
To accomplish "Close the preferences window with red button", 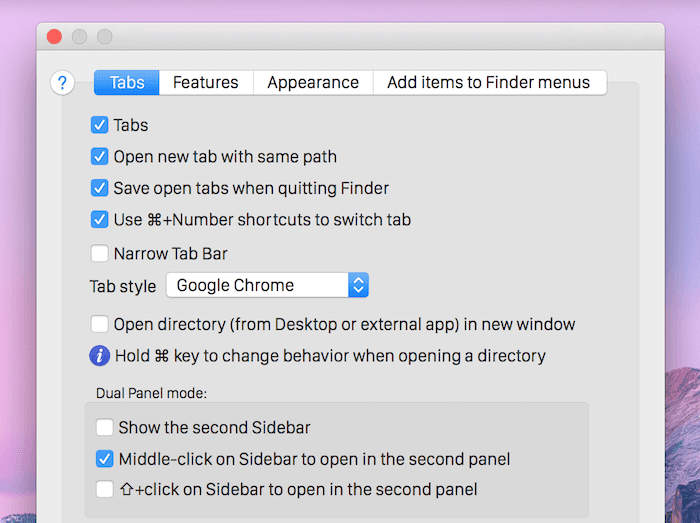I will (x=54, y=37).
